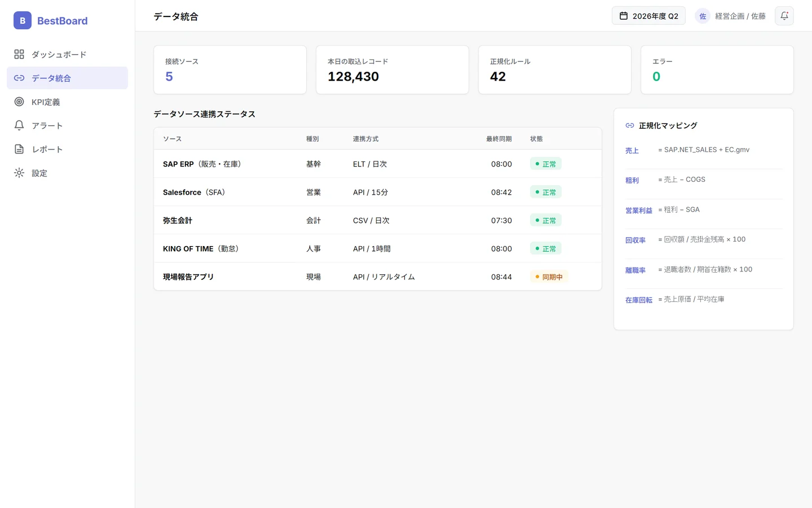Click 正常 status badge in Salesforce row

click(546, 192)
